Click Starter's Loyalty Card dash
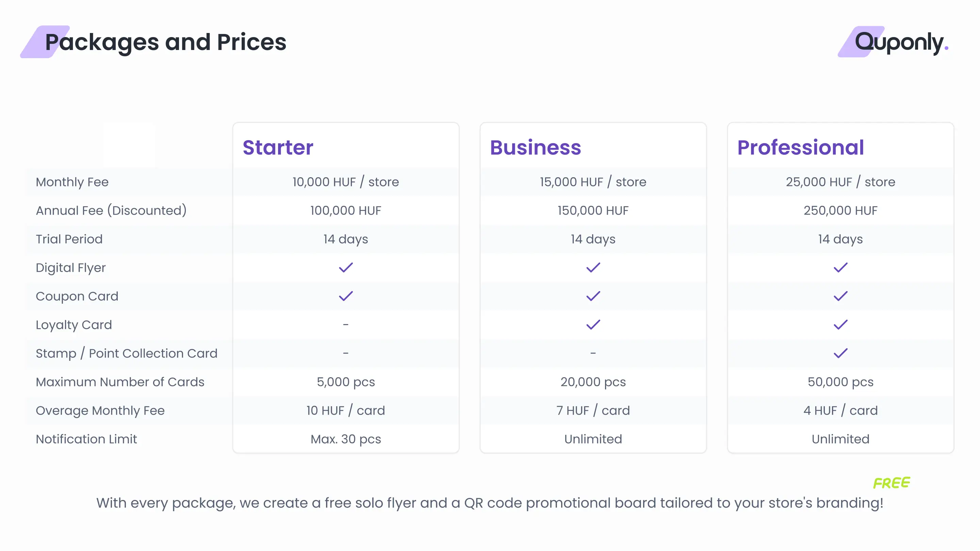980x551 pixels. 345,324
